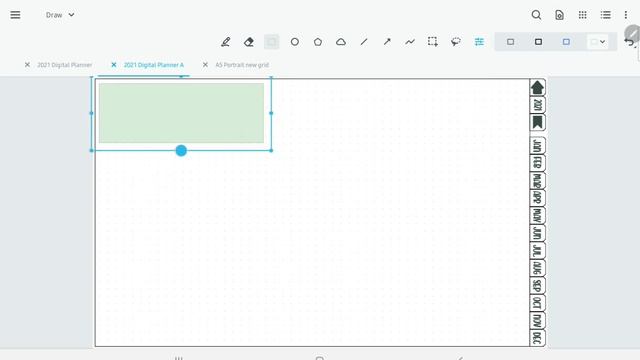This screenshot has width=640, height=360.
Task: Jump to the AUG month tab
Action: (x=537, y=268)
